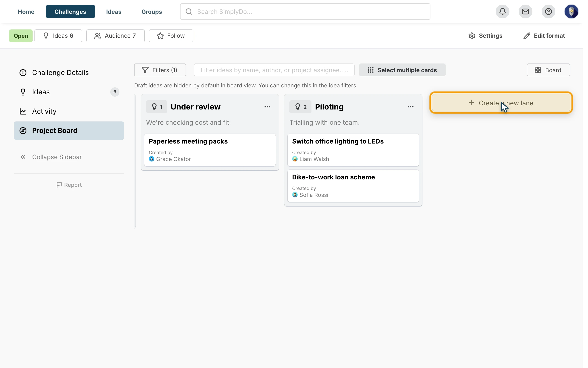
Task: Open the Board view switcher
Action: (548, 70)
